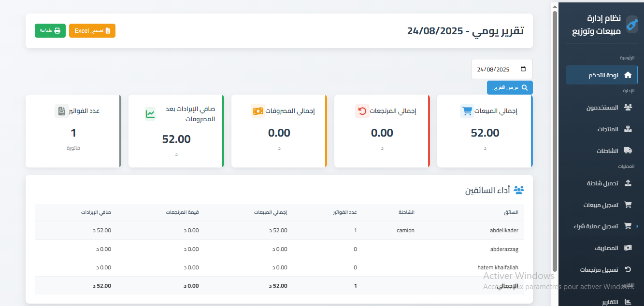Viewport: 644px width, 306px height.
Task: Click the cart icon next to تسجيل مبيعات
Action: [x=628, y=204]
